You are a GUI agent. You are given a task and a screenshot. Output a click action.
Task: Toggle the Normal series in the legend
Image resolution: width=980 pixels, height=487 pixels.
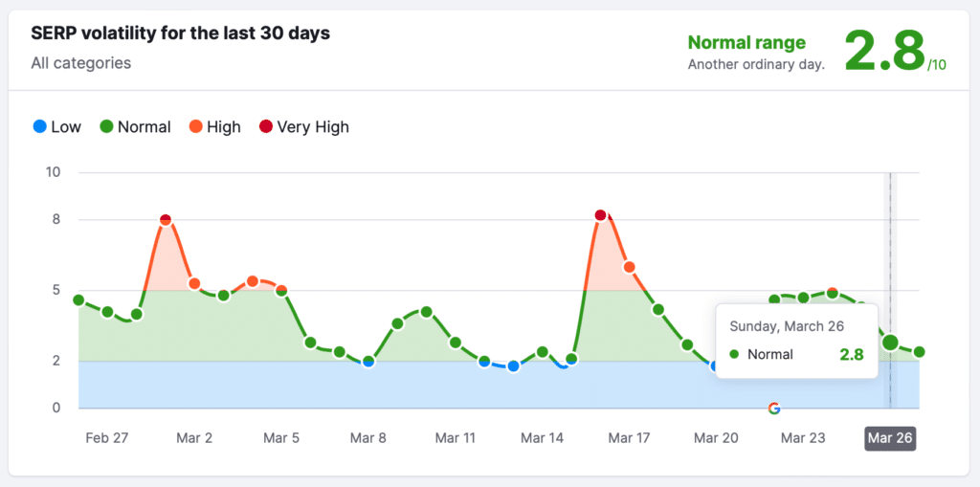click(x=135, y=127)
